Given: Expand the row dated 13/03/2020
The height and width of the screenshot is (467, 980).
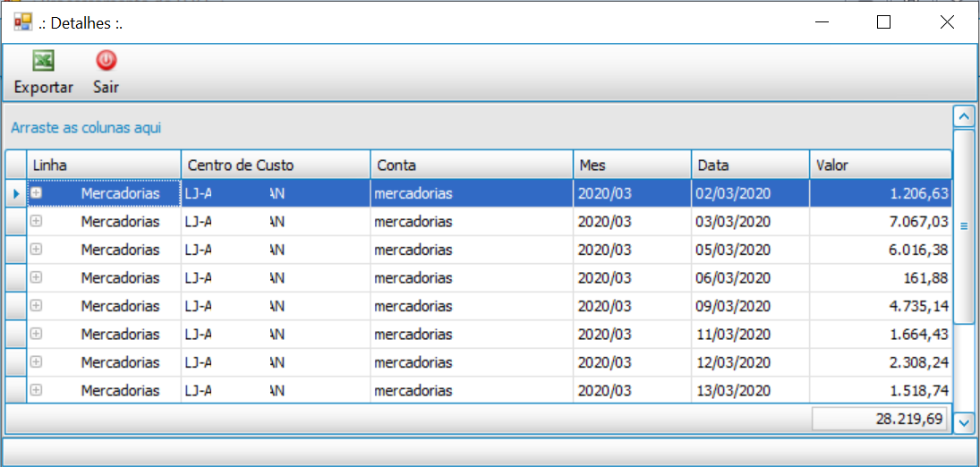Looking at the screenshot, I should [37, 389].
